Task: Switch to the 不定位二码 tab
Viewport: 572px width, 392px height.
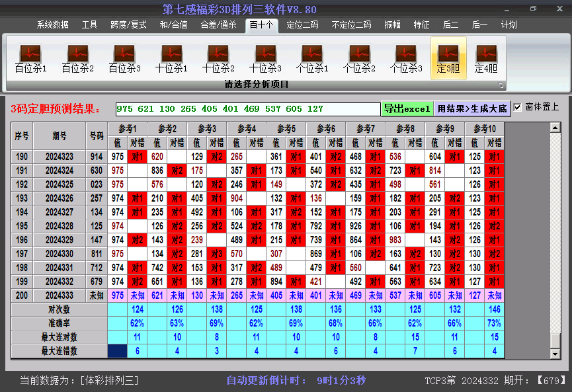Action: pos(351,25)
